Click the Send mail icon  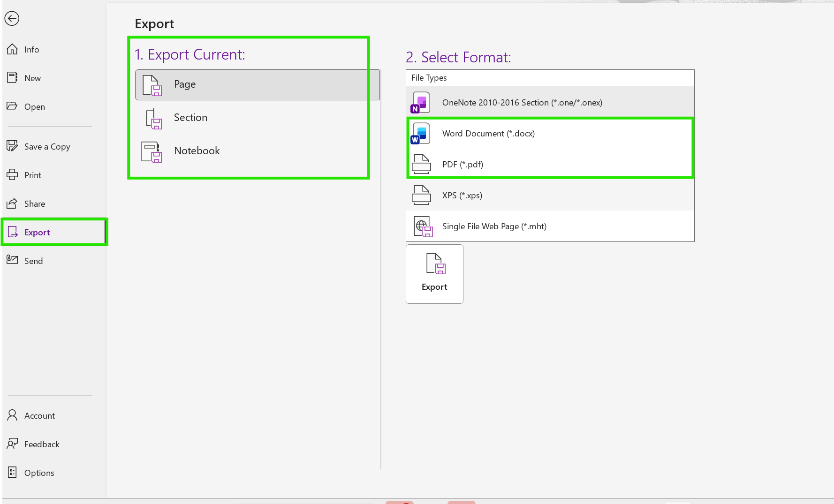[x=12, y=259]
